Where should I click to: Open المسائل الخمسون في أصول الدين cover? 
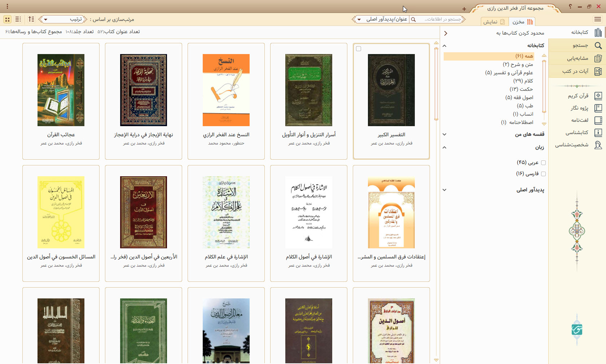[61, 212]
